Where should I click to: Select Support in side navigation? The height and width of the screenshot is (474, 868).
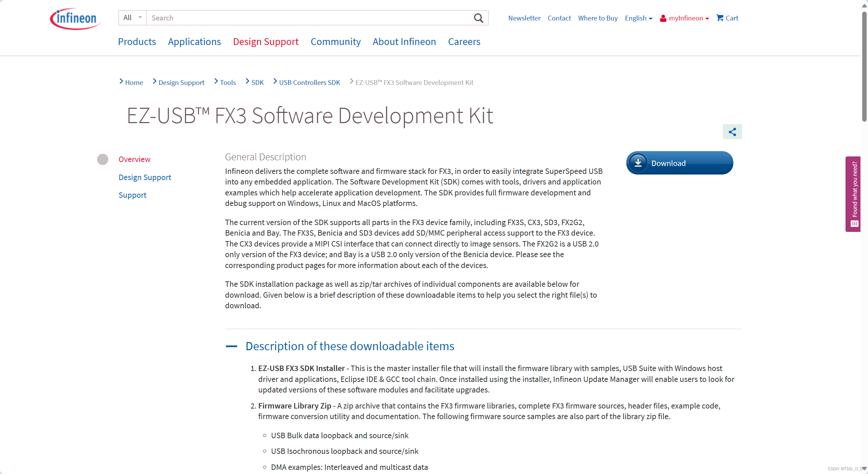click(133, 195)
